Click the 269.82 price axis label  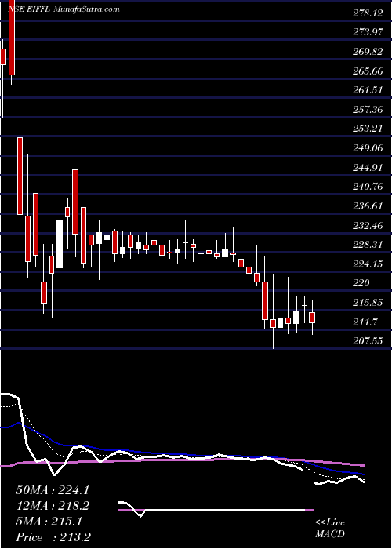pos(368,53)
